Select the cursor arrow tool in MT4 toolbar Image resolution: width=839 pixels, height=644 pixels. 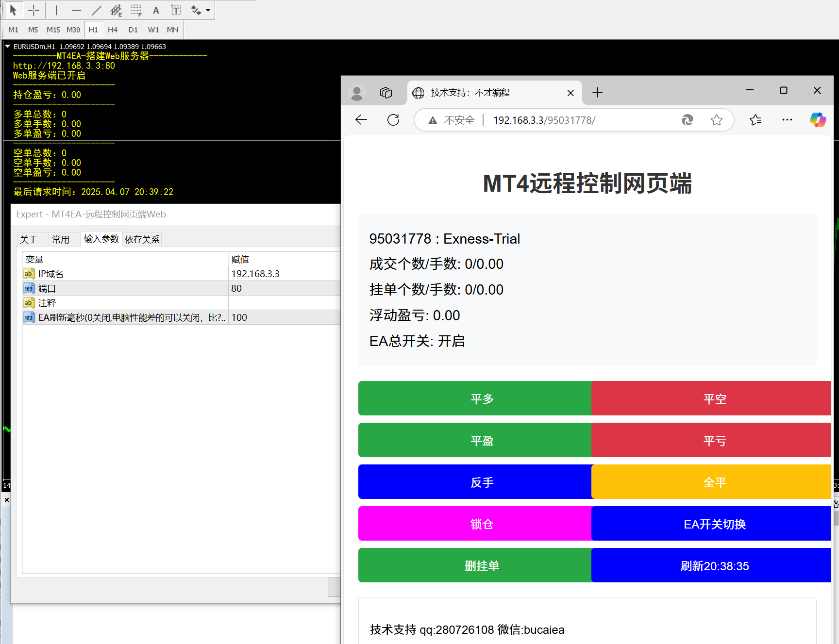coord(13,10)
